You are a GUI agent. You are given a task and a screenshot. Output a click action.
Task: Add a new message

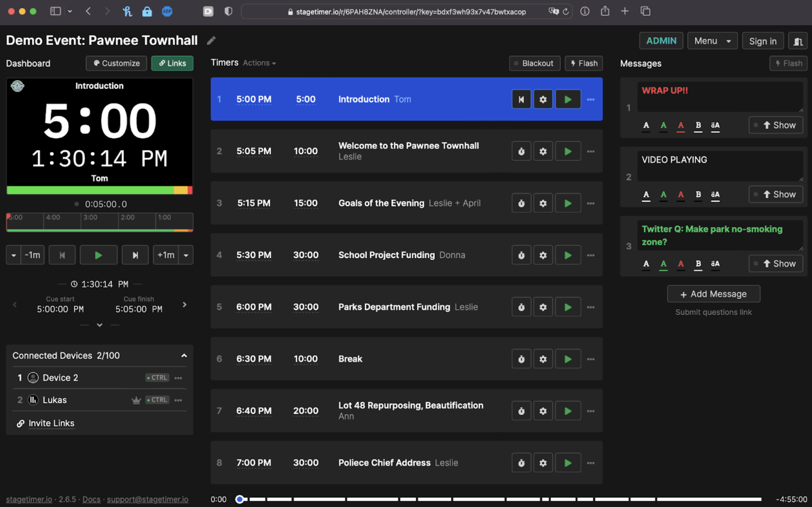[713, 294]
